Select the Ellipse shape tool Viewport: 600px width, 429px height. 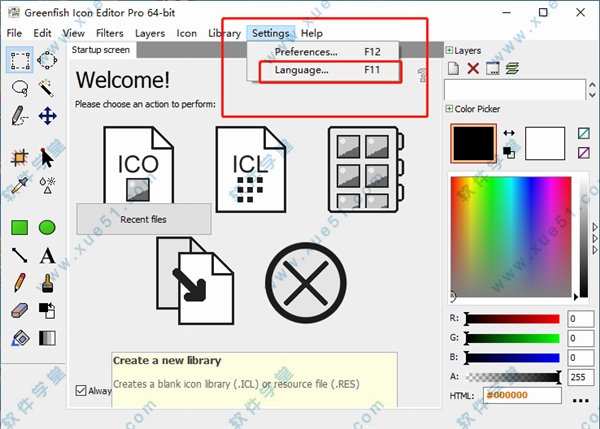47,228
